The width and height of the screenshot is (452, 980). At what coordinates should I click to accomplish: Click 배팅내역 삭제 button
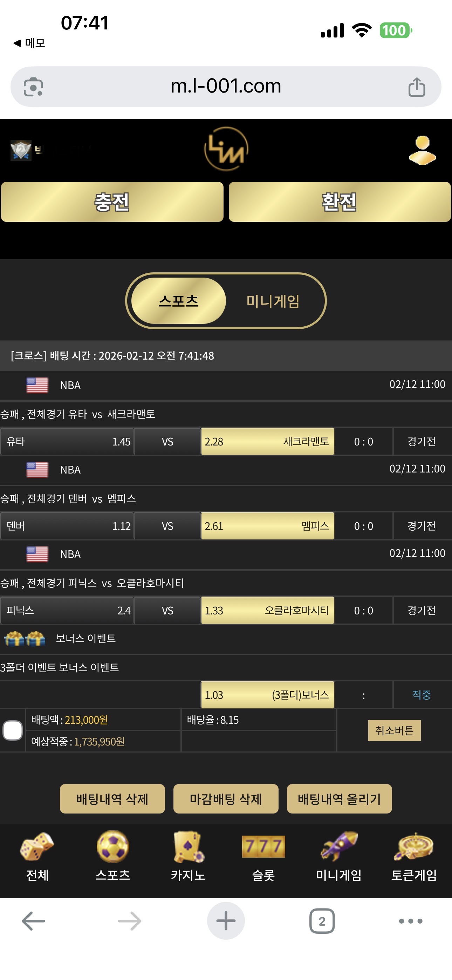click(x=112, y=798)
